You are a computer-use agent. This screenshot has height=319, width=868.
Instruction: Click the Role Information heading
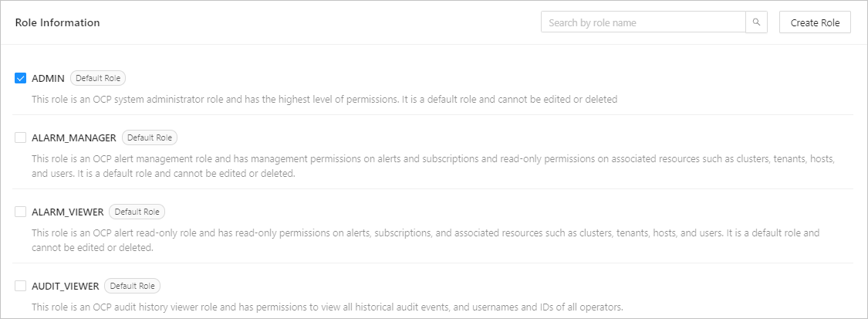point(57,22)
